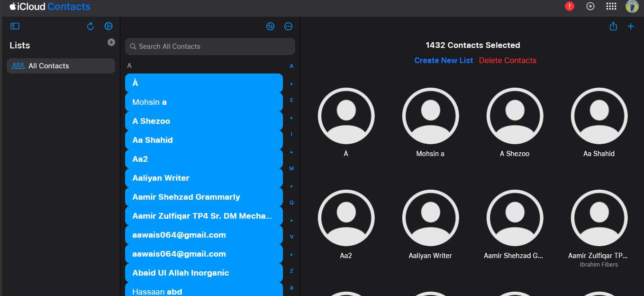Select the Aa2 contact row

click(x=204, y=159)
